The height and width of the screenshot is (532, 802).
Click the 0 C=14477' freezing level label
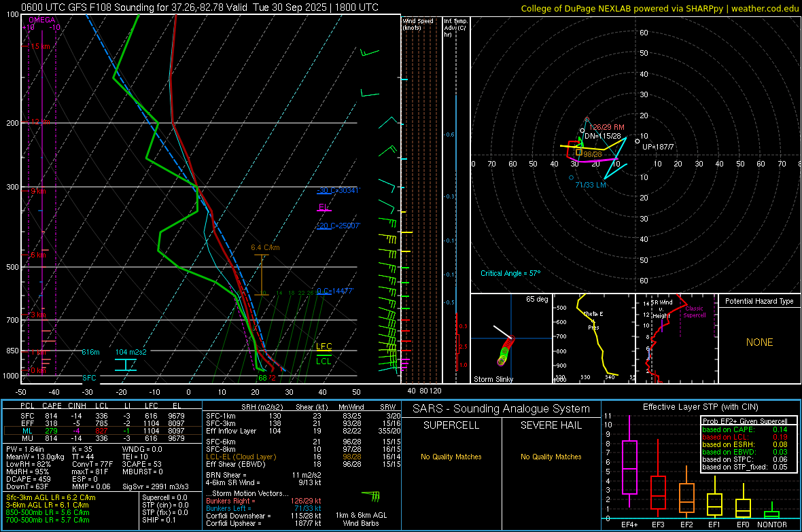[x=335, y=291]
